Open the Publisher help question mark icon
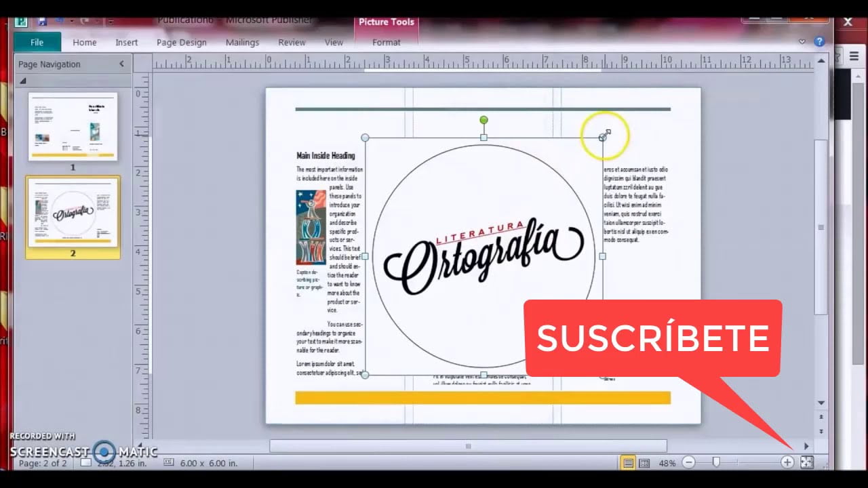The height and width of the screenshot is (488, 868). pyautogui.click(x=819, y=41)
